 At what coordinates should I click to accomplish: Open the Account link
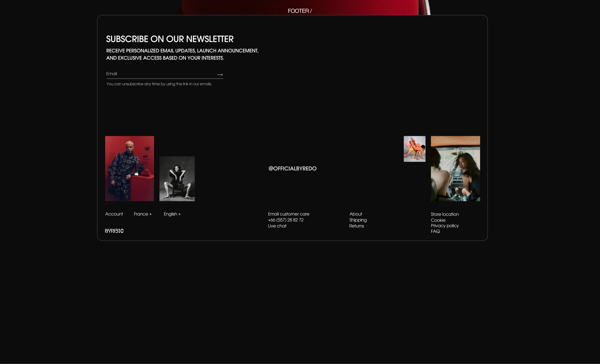pos(114,214)
